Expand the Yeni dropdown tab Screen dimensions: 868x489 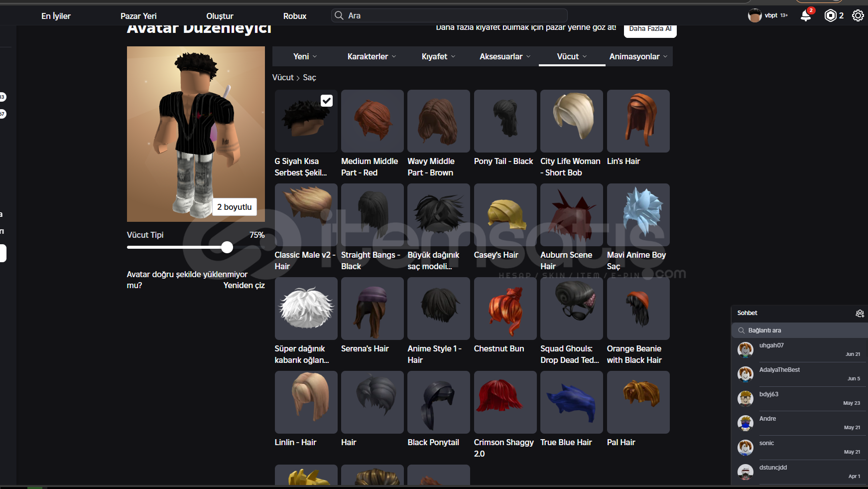305,56
